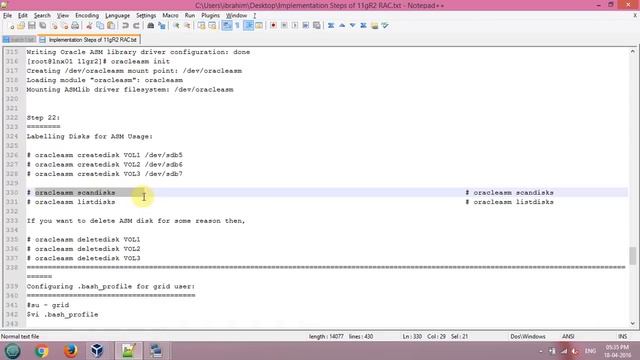Start macro recording with red dot icon
Screen dimensions: 640x360
point(273,26)
